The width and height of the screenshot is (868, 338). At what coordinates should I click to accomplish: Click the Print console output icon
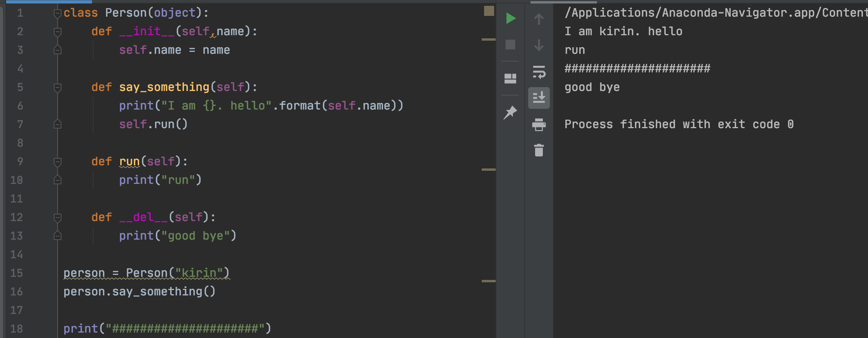[x=539, y=125]
